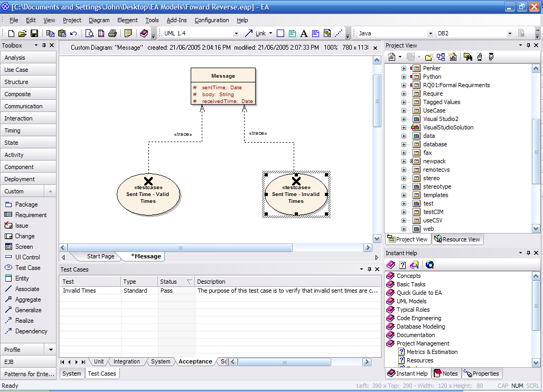Click the diagram horizontal scrollbar
Viewport: 543px width, 392px height.
click(x=180, y=248)
